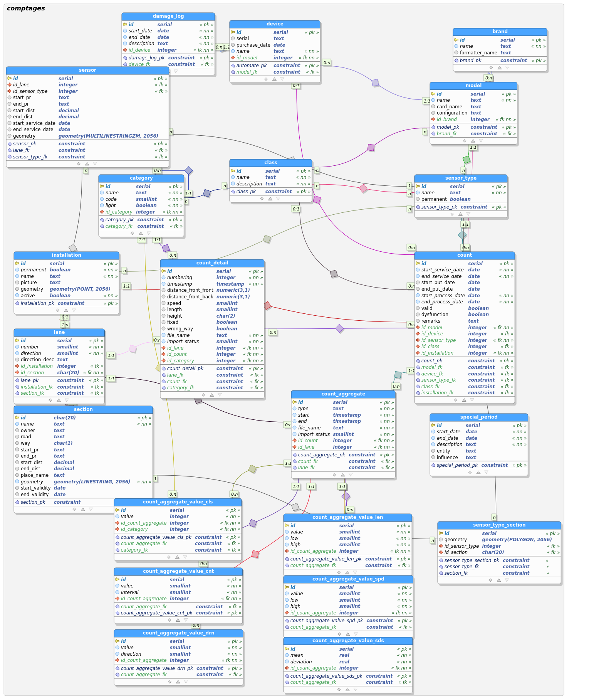Select place_name column in section table

[x=83, y=475]
